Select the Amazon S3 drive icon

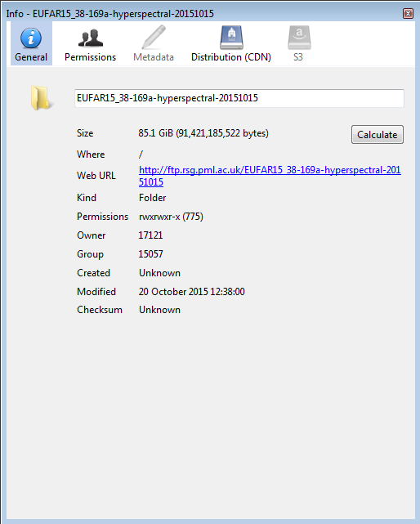299,38
